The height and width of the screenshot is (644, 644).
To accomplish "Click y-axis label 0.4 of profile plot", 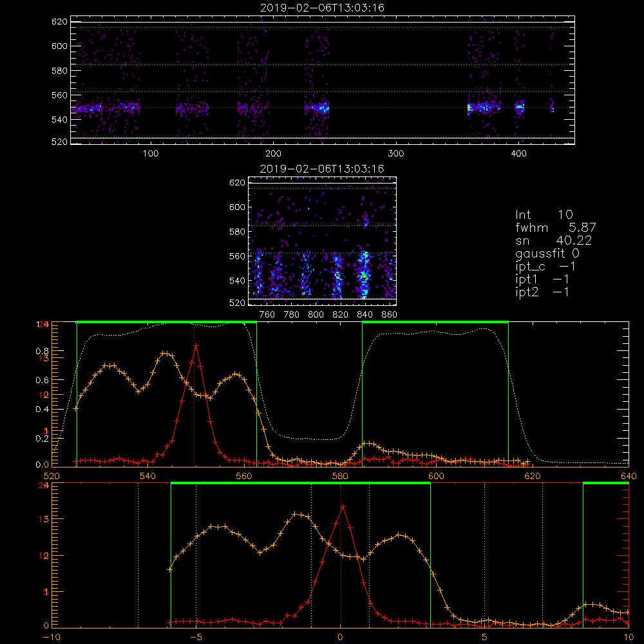I will 43,410.
